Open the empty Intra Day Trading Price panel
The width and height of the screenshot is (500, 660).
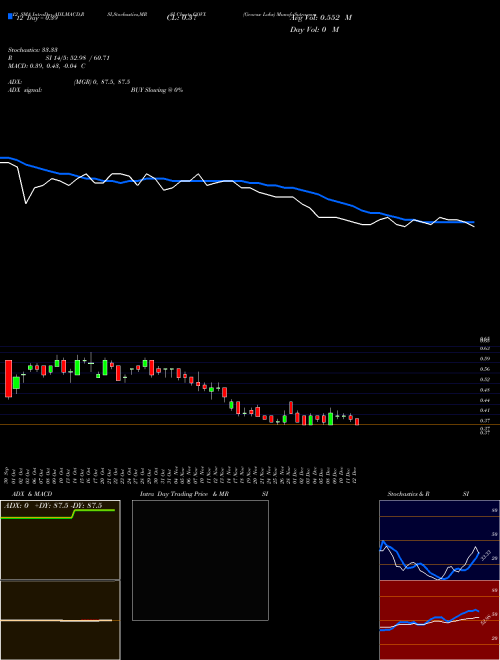[x=200, y=560]
